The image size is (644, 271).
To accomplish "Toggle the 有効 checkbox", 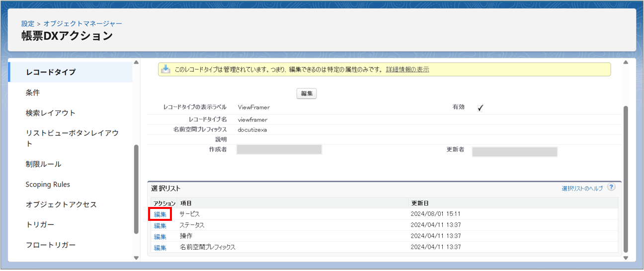I will (480, 108).
